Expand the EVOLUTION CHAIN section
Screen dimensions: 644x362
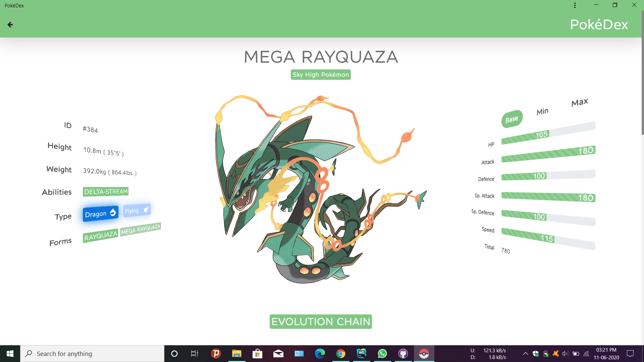pyautogui.click(x=321, y=322)
